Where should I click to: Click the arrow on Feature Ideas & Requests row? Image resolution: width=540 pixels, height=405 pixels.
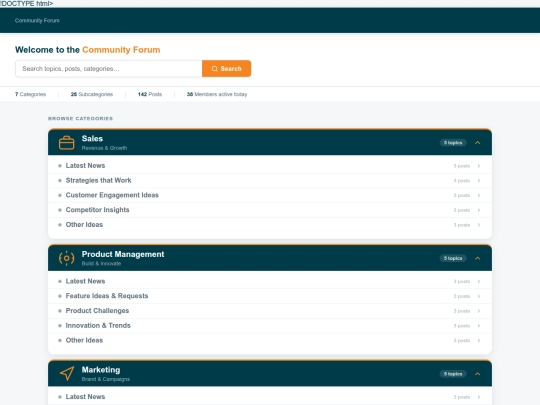pyautogui.click(x=479, y=296)
